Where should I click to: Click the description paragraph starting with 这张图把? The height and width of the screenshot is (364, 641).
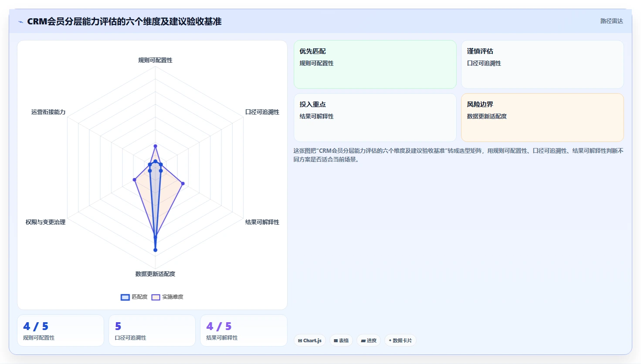[458, 155]
